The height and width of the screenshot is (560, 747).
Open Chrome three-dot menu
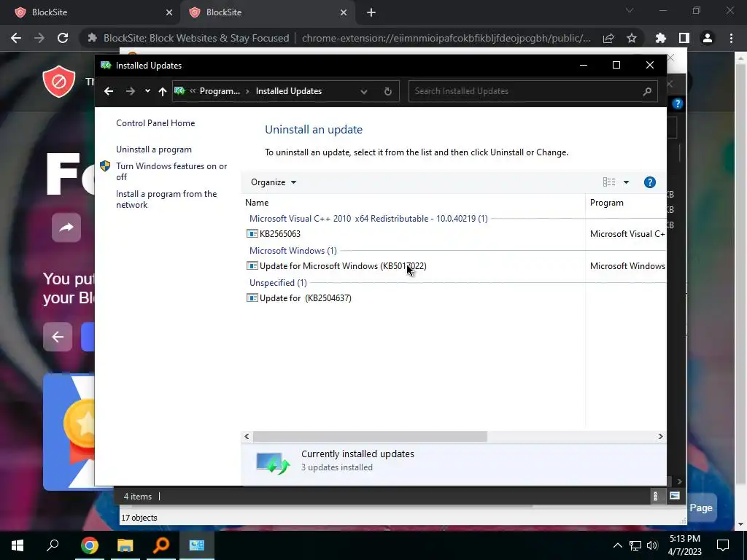pos(731,38)
